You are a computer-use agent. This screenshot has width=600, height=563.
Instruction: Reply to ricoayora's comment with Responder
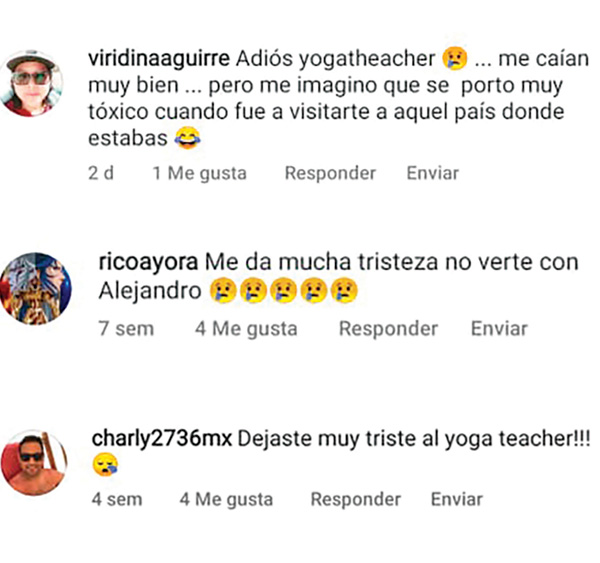[x=388, y=329]
